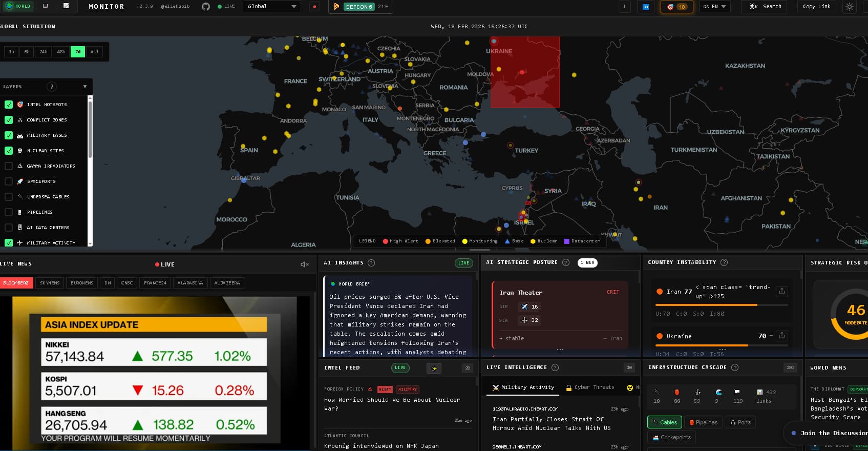Click the Layers panel help icon
This screenshot has width=868, height=451.
click(51, 87)
